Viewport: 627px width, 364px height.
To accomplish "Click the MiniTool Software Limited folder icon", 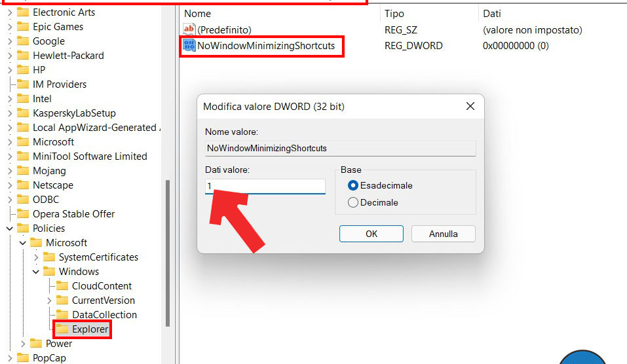I will pyautogui.click(x=23, y=156).
